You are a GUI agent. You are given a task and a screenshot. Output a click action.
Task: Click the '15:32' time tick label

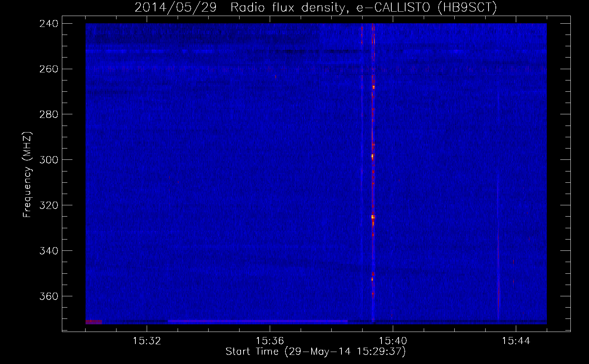coord(147,341)
